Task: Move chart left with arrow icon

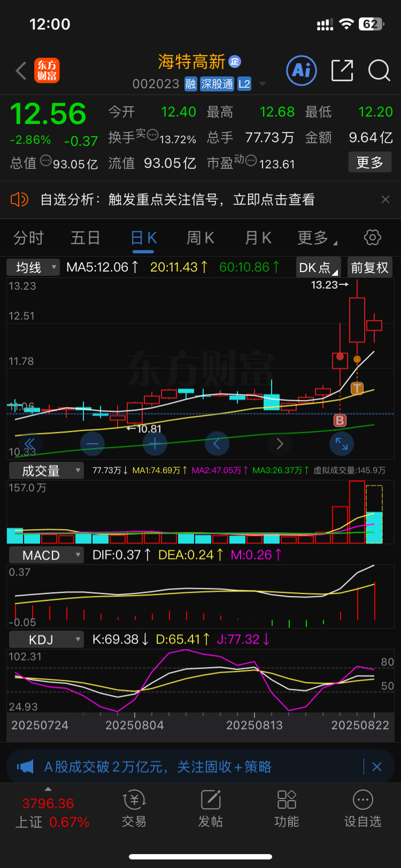Action: tap(217, 443)
